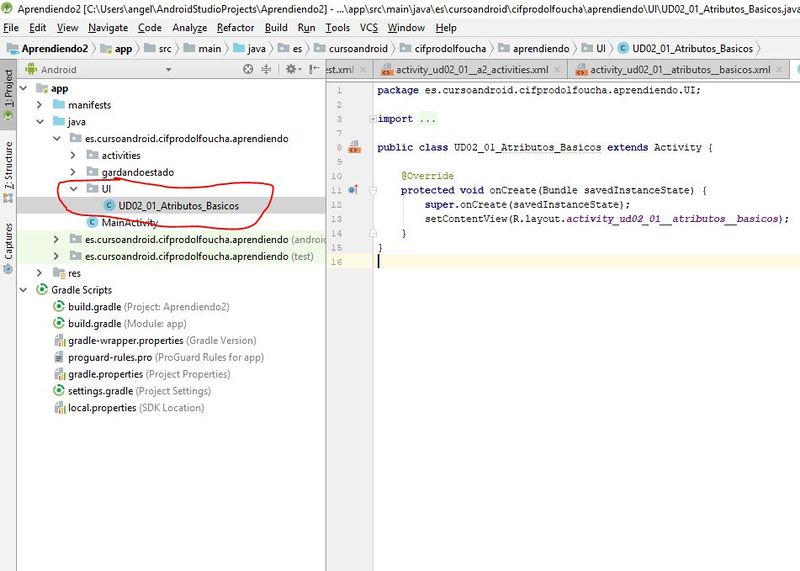Toggle the Structure tool window sidebar tab
This screenshot has height=571, width=800.
pos(8,171)
